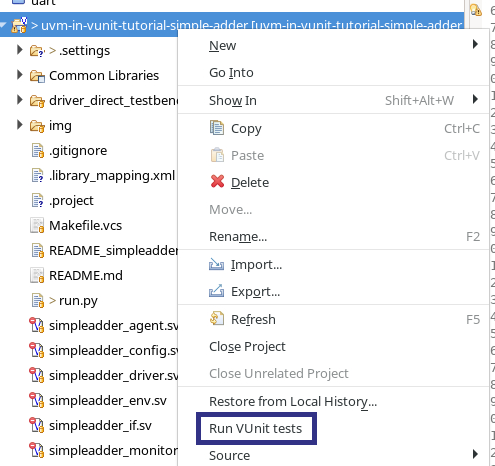
Task: Click the .settings folder icon
Action: pyautogui.click(x=37, y=51)
